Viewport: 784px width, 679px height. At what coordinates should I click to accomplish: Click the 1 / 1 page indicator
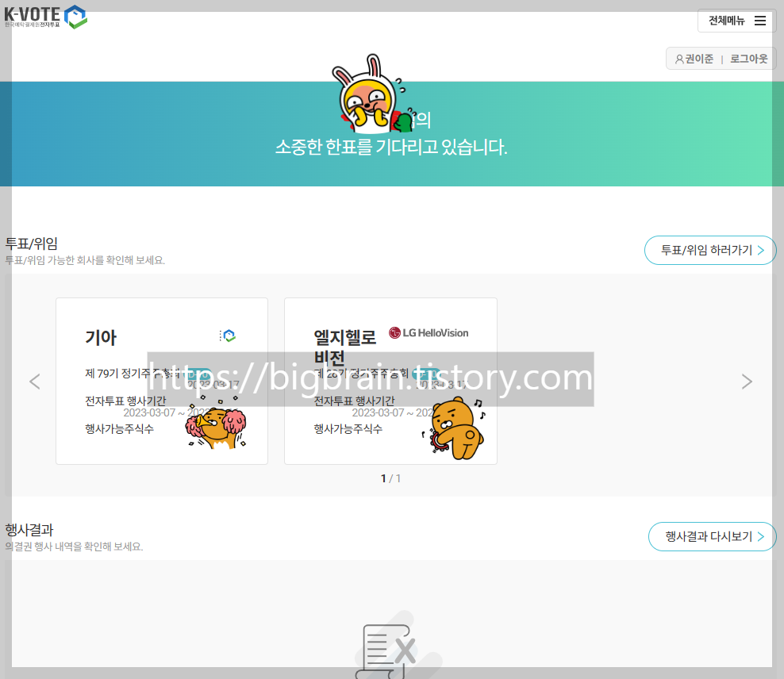391,478
